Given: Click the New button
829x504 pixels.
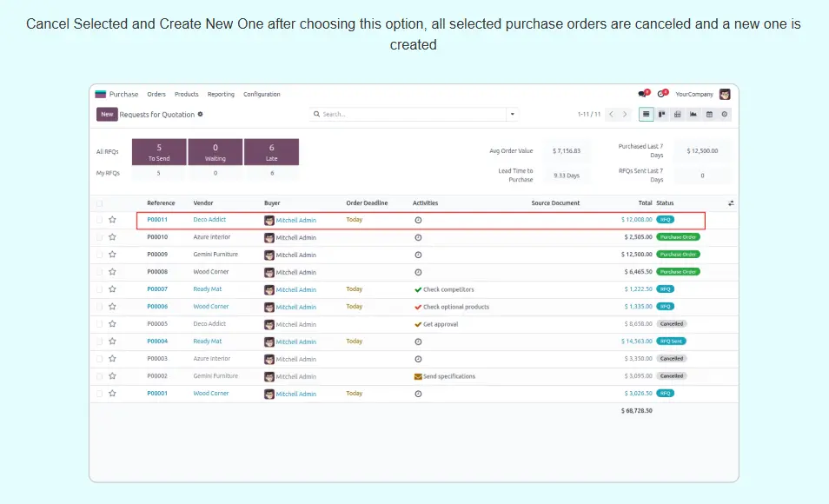Looking at the screenshot, I should point(107,114).
